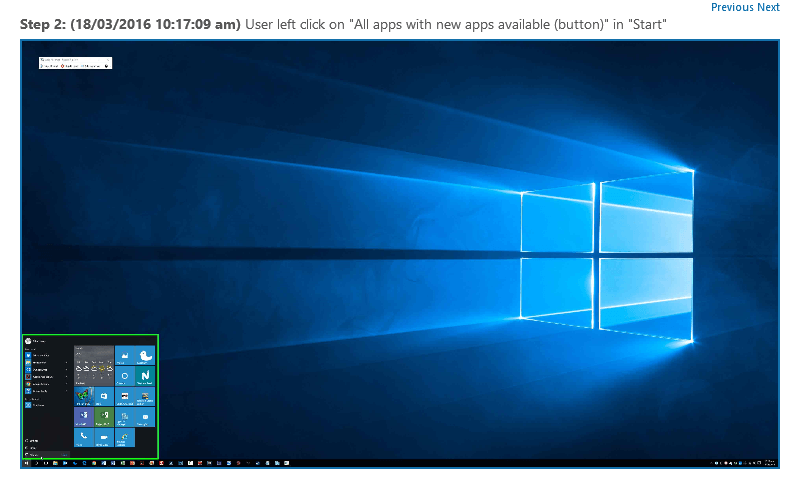Screen dimensions: 799x483
Task: Open Task View on the taskbar
Action: tap(46, 463)
